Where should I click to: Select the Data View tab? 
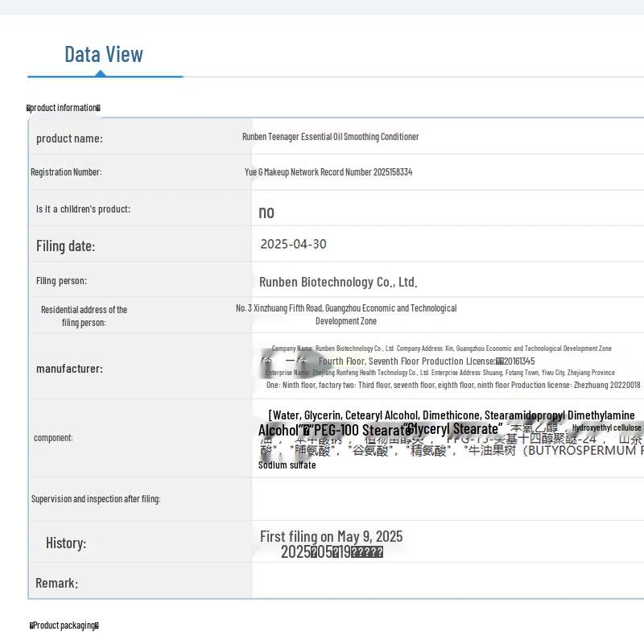pos(104,54)
